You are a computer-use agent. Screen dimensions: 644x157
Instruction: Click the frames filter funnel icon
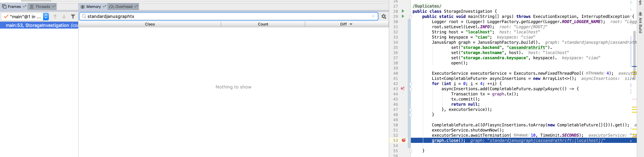(73, 17)
